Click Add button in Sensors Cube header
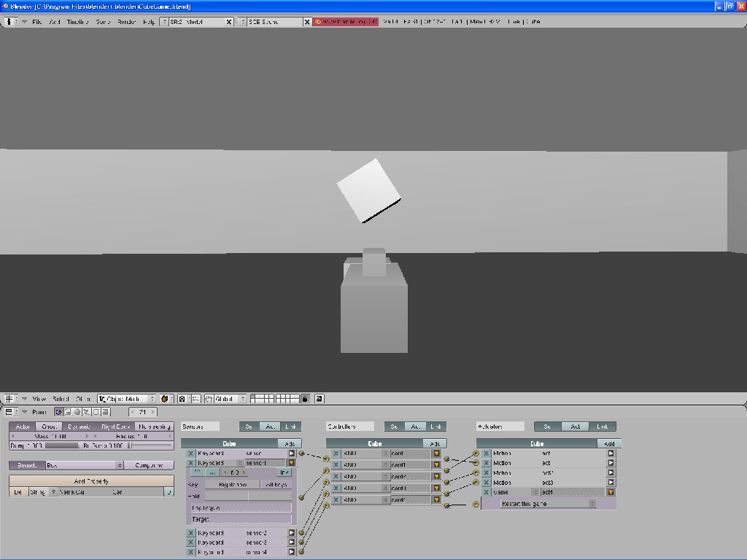 (290, 443)
